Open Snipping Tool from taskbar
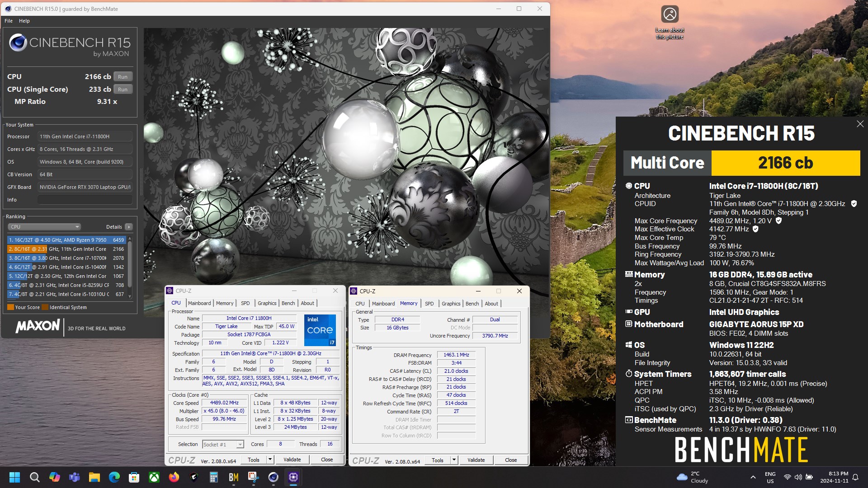 click(254, 477)
